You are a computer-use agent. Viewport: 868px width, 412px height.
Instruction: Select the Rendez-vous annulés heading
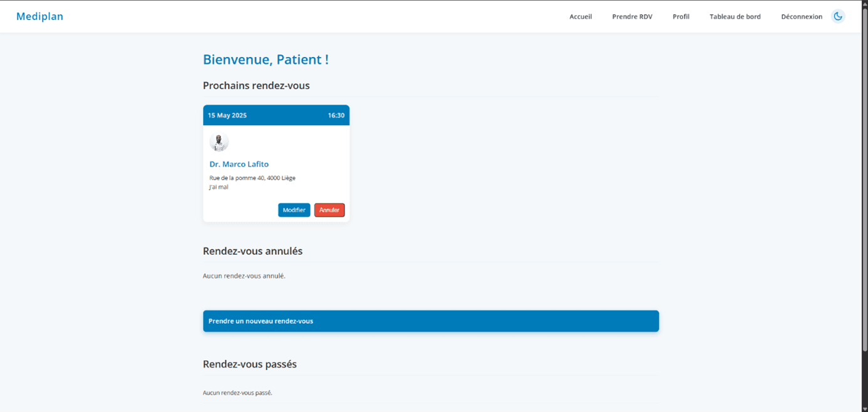pyautogui.click(x=252, y=250)
